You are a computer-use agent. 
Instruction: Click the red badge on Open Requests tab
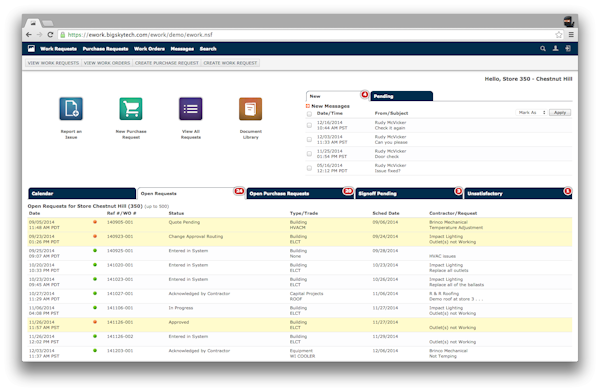click(239, 191)
